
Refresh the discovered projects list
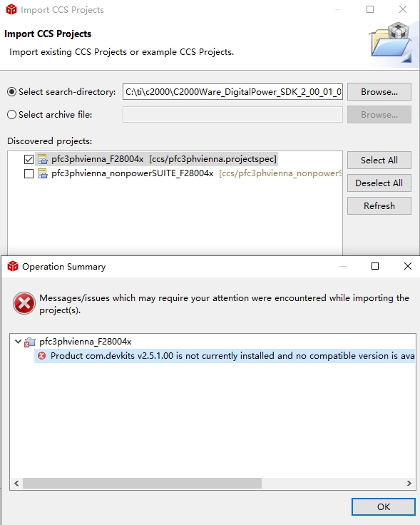379,205
